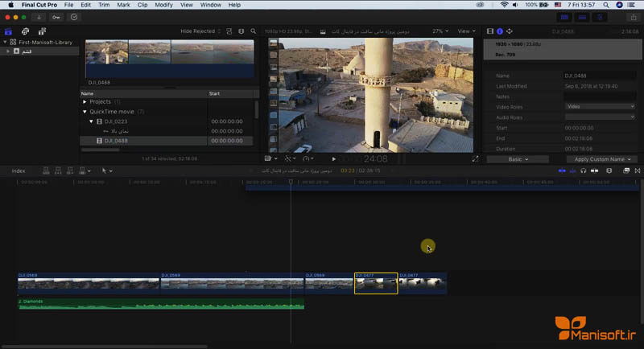The height and width of the screenshot is (349, 644).
Task: Expand the Projects group
Action: point(85,101)
